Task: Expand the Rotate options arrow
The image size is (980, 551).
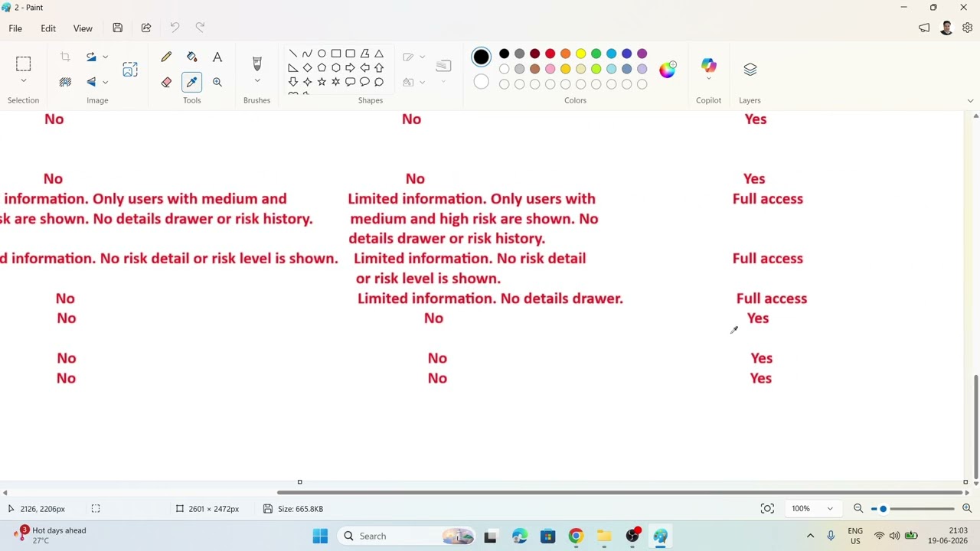Action: coord(105,57)
